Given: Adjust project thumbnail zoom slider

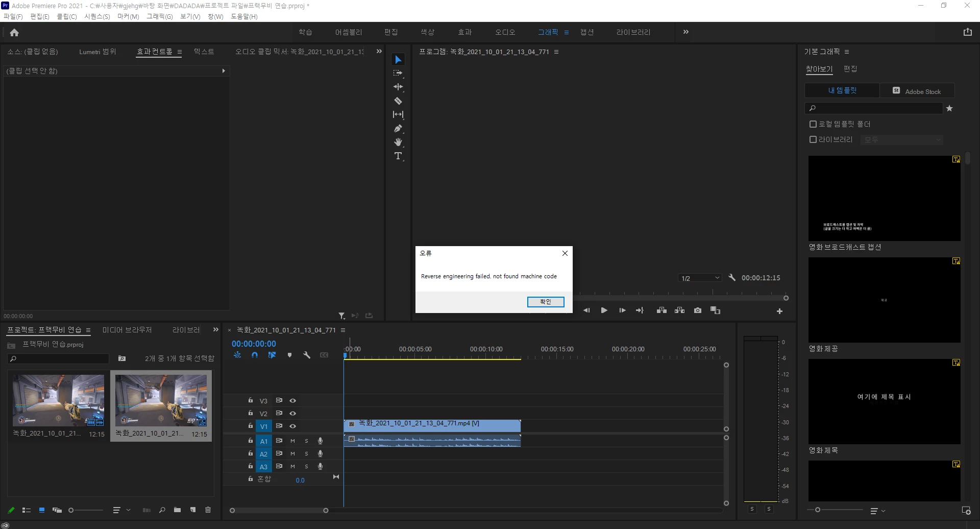Looking at the screenshot, I should 71,510.
